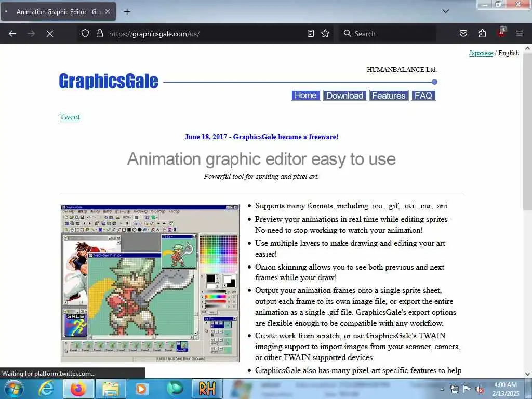
Task: Open Save to Pocket icon
Action: [463, 34]
